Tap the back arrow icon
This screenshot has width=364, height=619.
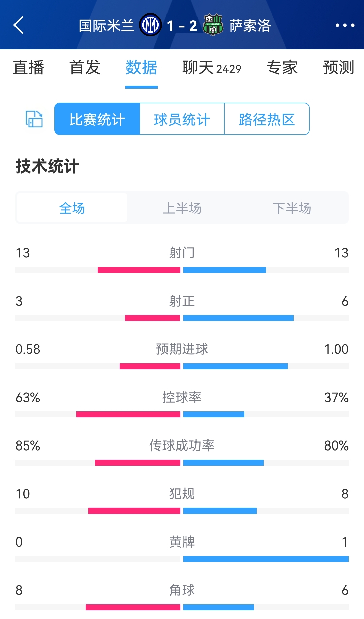pos(19,25)
